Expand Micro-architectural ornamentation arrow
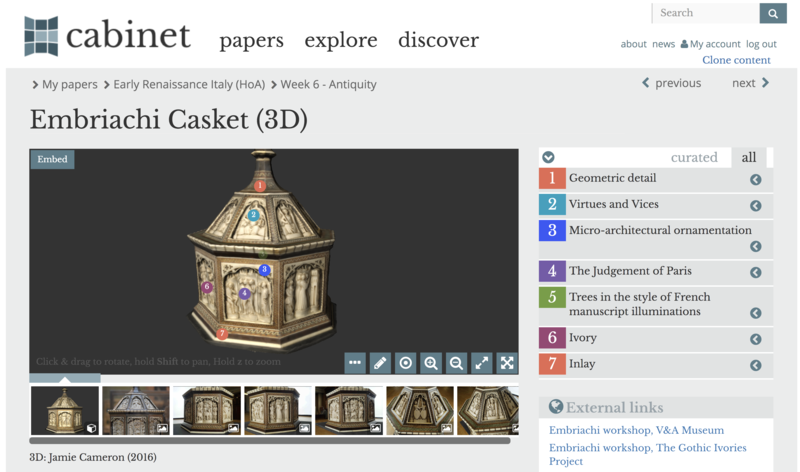Screen dimensions: 800x472 (756, 246)
